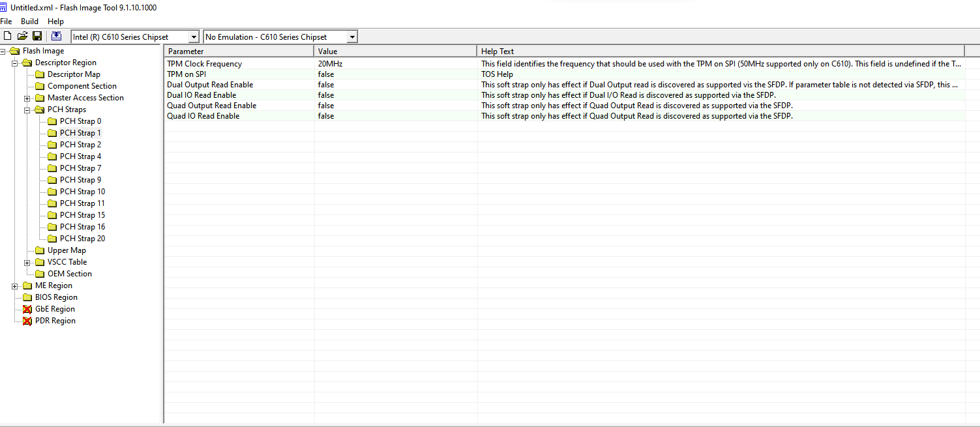The height and width of the screenshot is (427, 980).
Task: Sort by the Parameter column header
Action: (x=239, y=51)
